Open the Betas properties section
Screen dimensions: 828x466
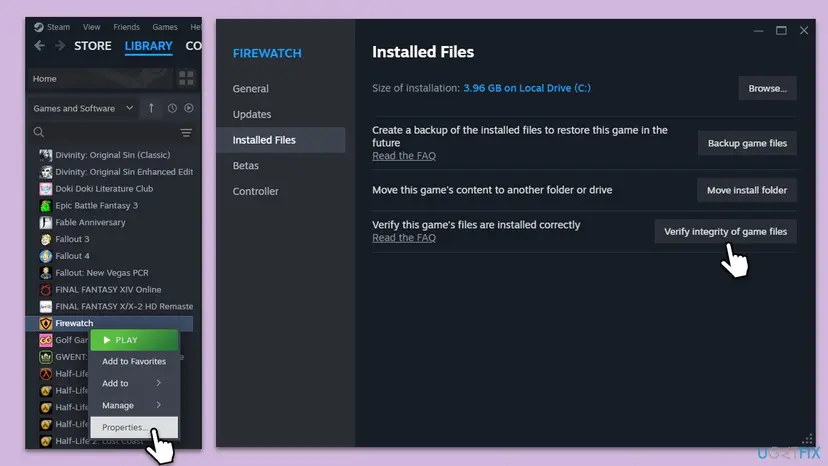(246, 165)
